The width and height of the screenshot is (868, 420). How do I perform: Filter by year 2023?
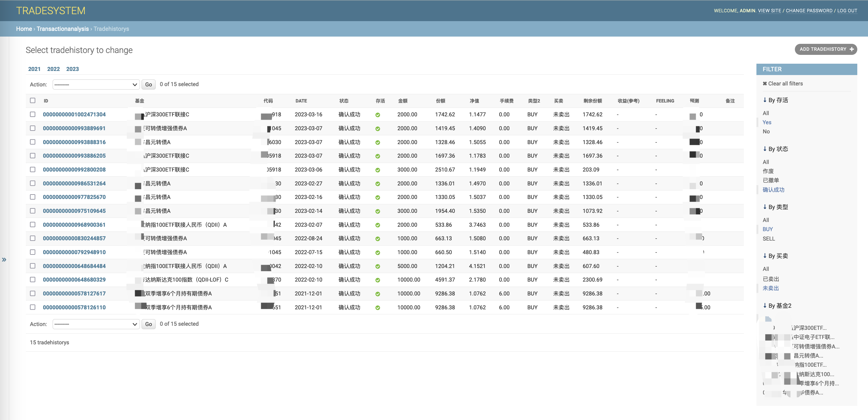(x=72, y=69)
